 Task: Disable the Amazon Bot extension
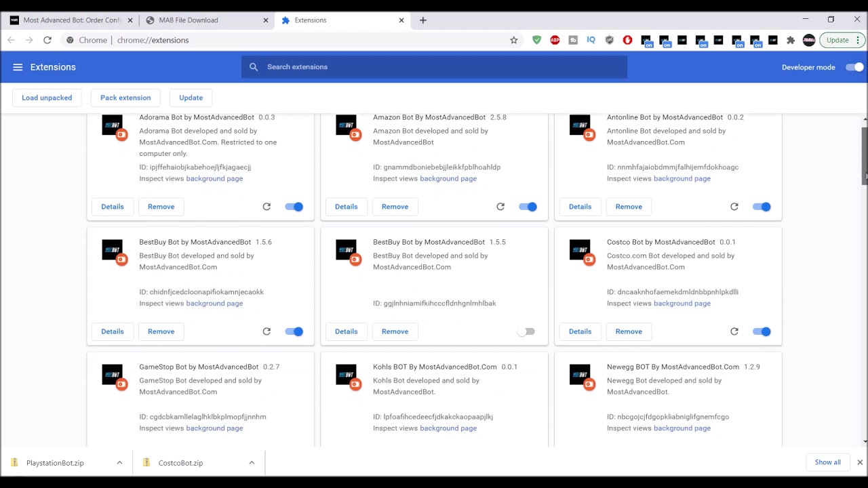point(528,207)
